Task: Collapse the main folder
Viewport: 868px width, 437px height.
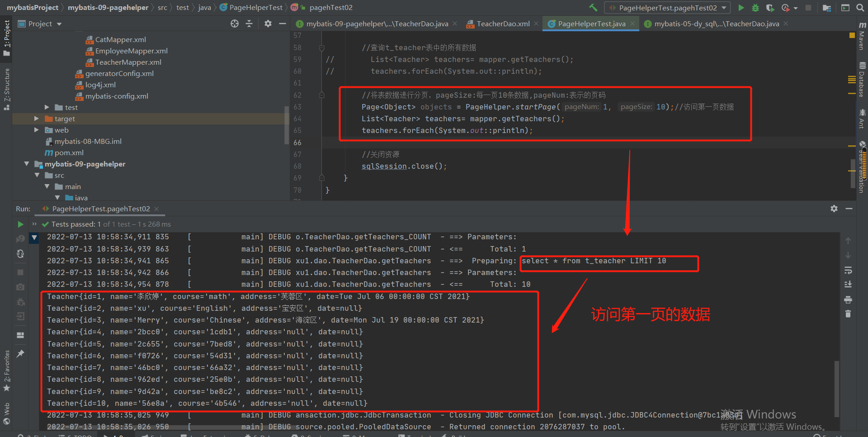Action: (47, 186)
